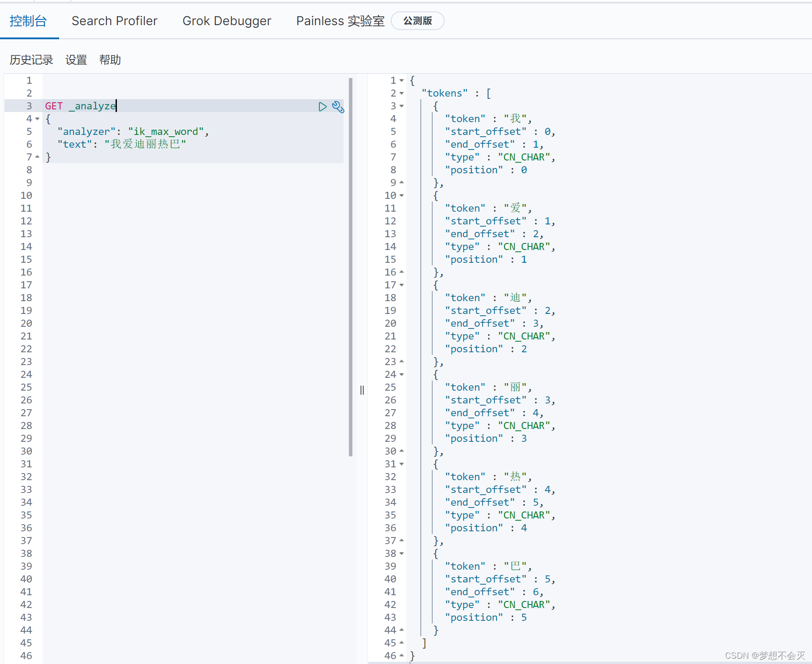Screen dimensions: 812x664
Task: Open the Search Profiler tab
Action: coord(115,21)
